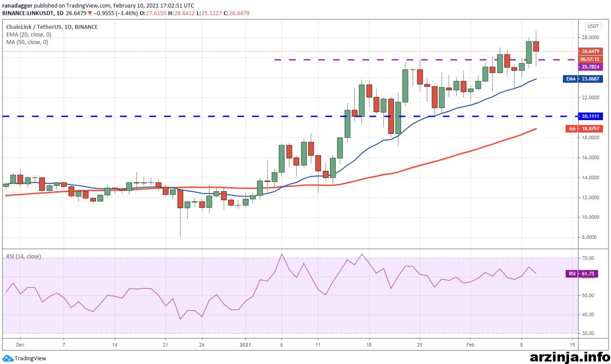Click the Feb label on the date axis

[x=471, y=344]
